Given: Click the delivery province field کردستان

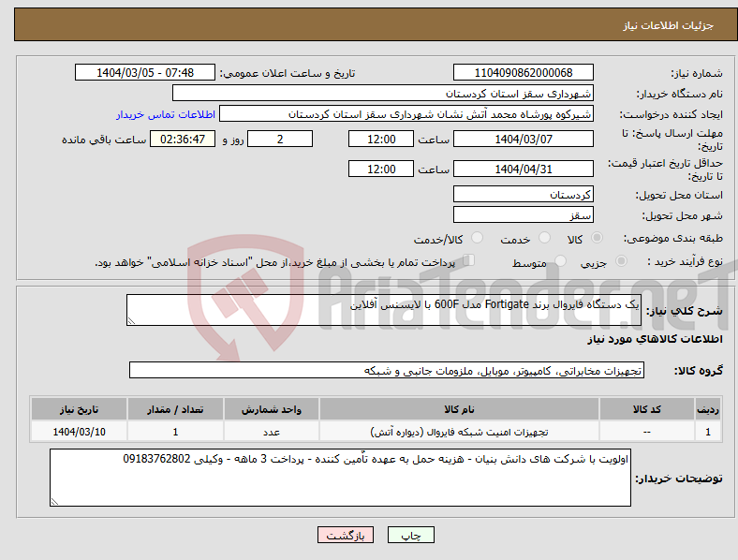Looking at the screenshot, I should click(524, 194).
